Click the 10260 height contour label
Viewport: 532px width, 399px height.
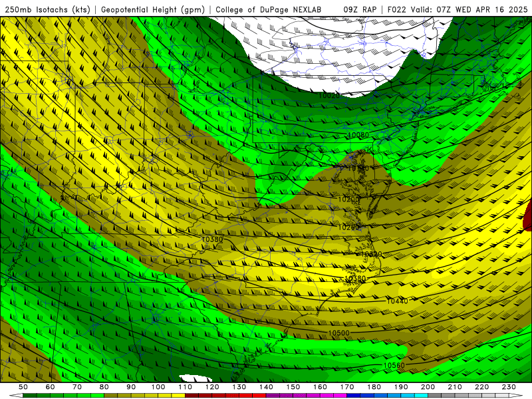(348, 227)
